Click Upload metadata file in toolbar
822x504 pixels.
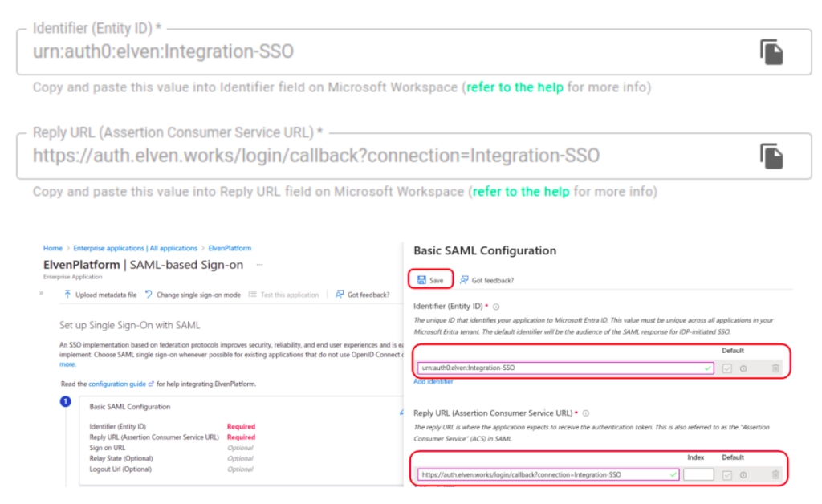pos(100,295)
